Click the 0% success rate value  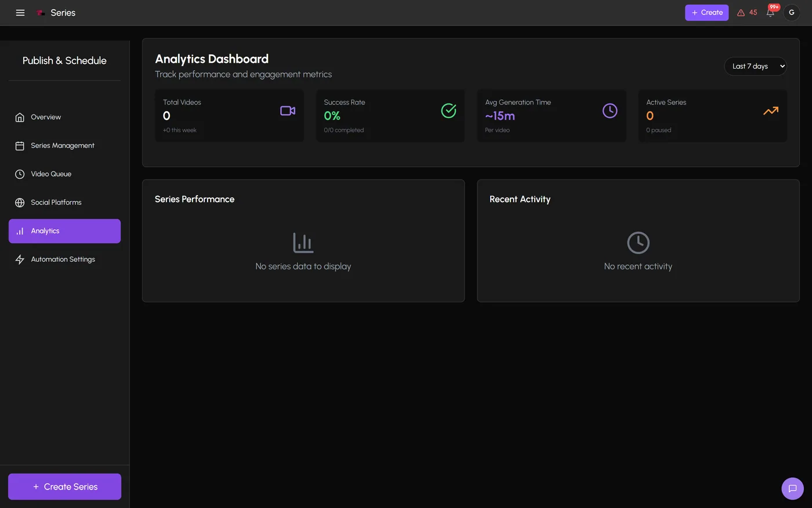click(x=332, y=116)
